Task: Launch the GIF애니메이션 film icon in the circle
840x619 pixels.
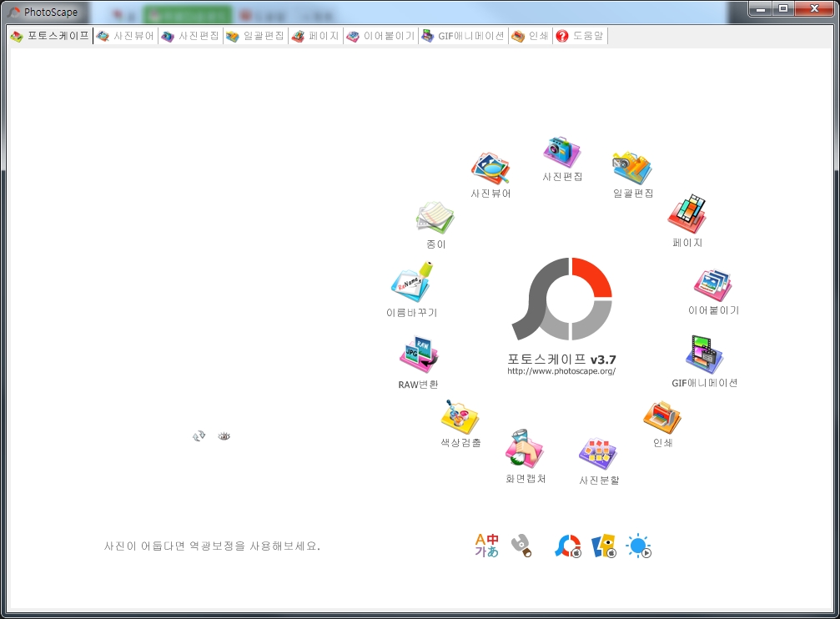Action: pyautogui.click(x=705, y=355)
